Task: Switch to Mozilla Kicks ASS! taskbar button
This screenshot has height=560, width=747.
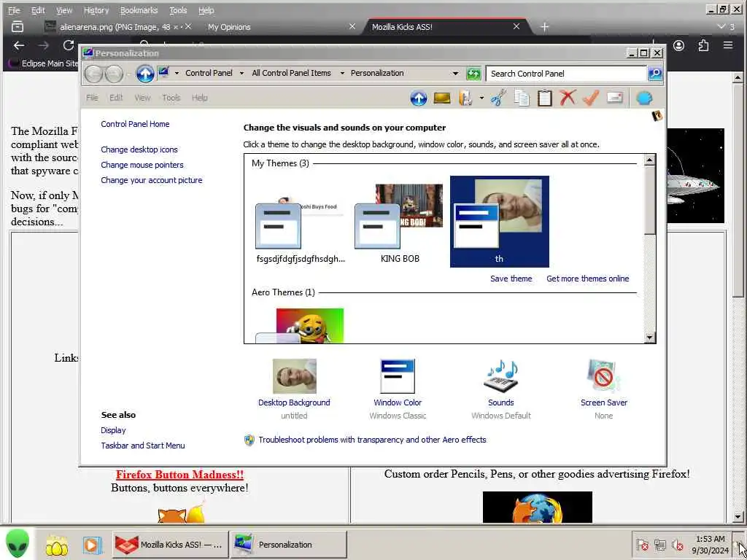Action: pyautogui.click(x=170, y=545)
